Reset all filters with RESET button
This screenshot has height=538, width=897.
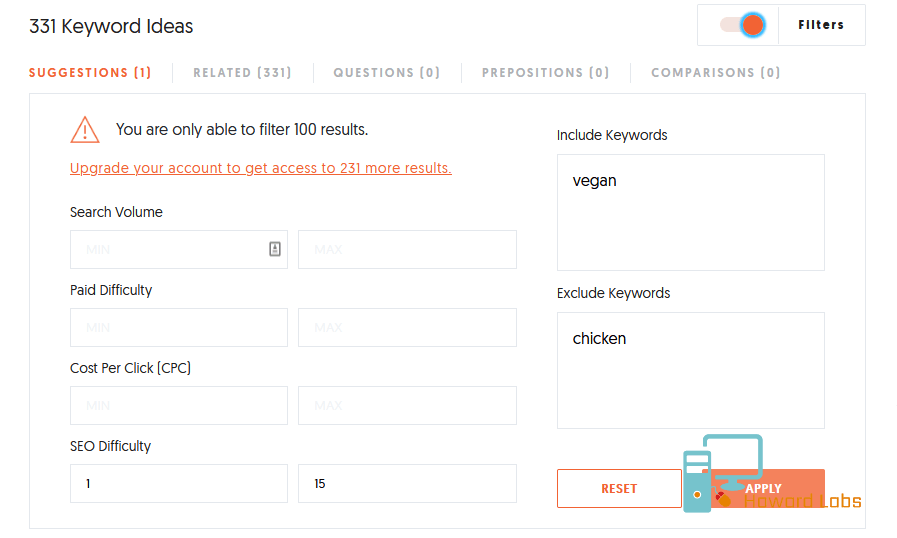coord(619,489)
